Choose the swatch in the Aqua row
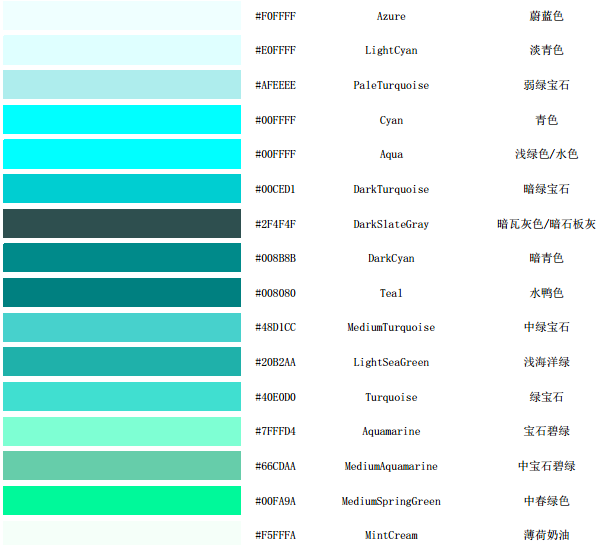The image size is (611, 545). coord(122,154)
